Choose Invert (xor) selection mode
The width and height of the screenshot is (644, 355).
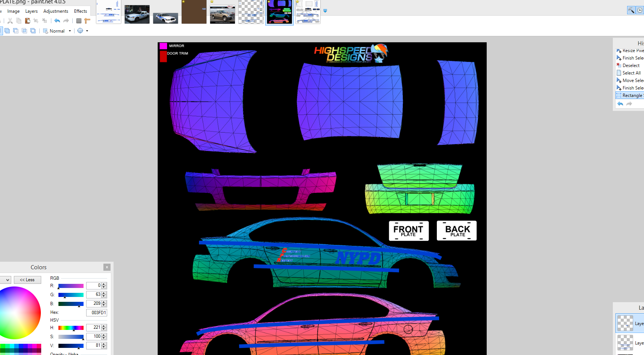pyautogui.click(x=33, y=31)
